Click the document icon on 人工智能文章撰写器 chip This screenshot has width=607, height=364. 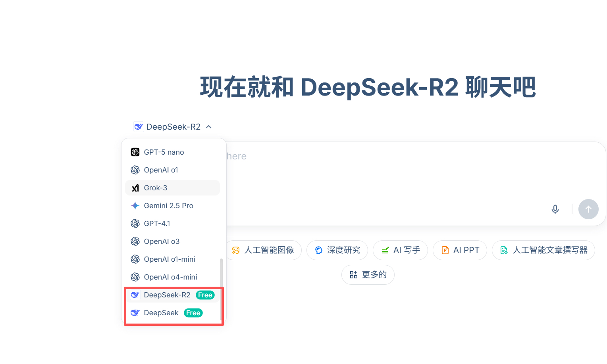(x=504, y=250)
